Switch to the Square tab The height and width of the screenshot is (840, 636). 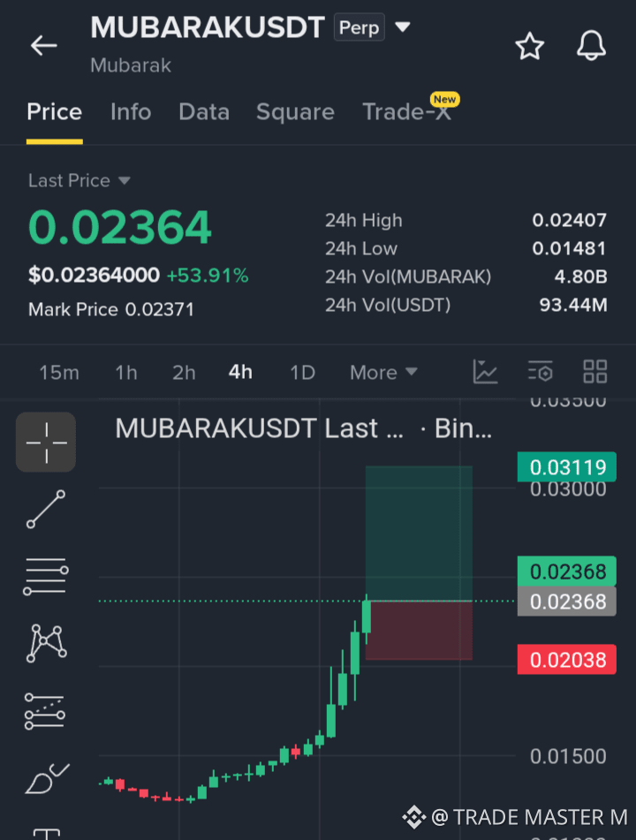click(295, 112)
